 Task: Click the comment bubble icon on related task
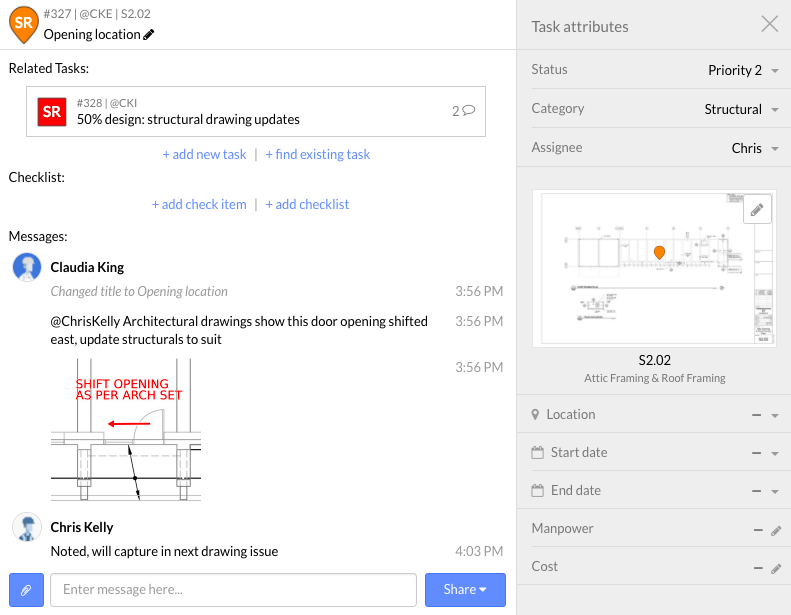(x=468, y=111)
